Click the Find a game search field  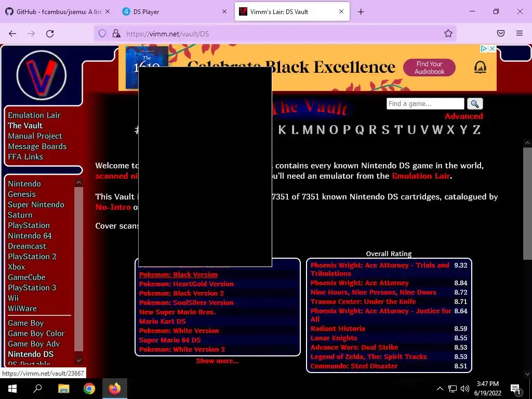425,104
